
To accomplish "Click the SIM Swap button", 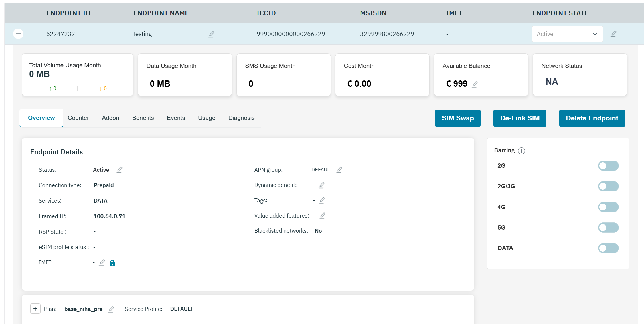I will 458,118.
